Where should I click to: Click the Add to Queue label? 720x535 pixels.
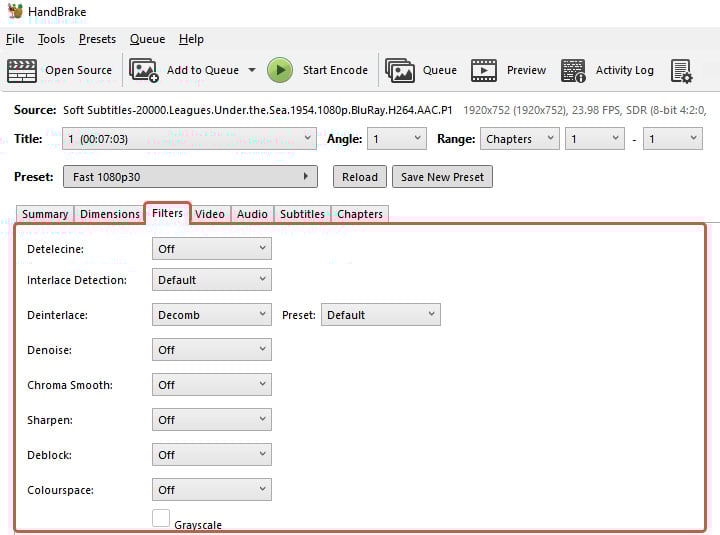203,70
